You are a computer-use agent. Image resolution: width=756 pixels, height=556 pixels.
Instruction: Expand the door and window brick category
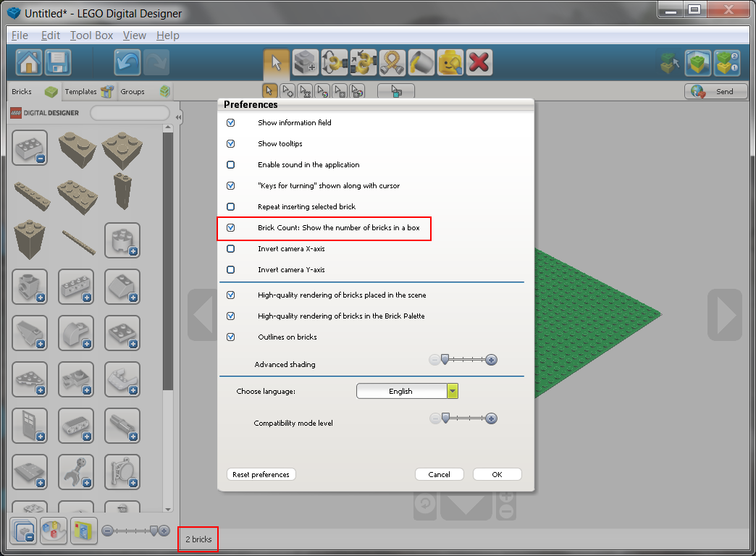coord(30,425)
